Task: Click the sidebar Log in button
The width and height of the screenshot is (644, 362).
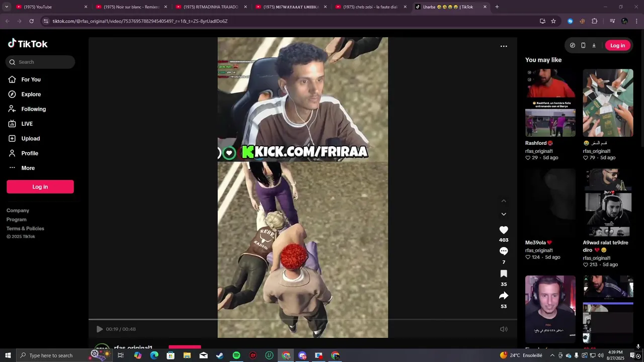Action: (40, 187)
